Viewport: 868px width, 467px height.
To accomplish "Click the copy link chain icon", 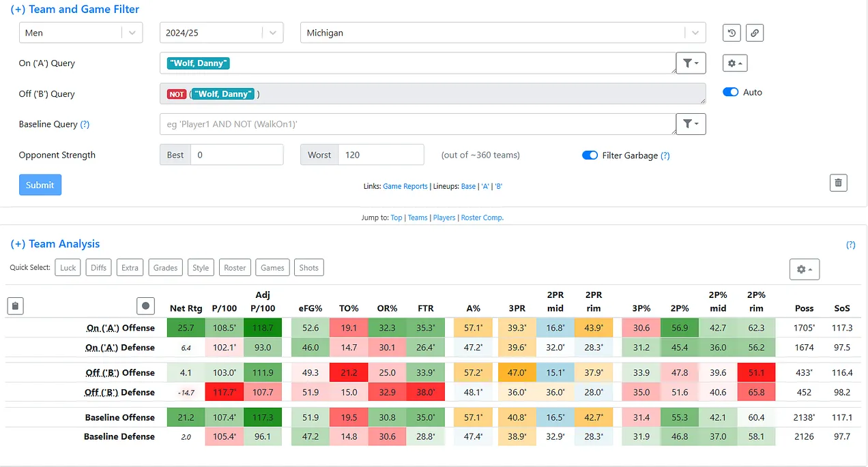I will click(754, 33).
